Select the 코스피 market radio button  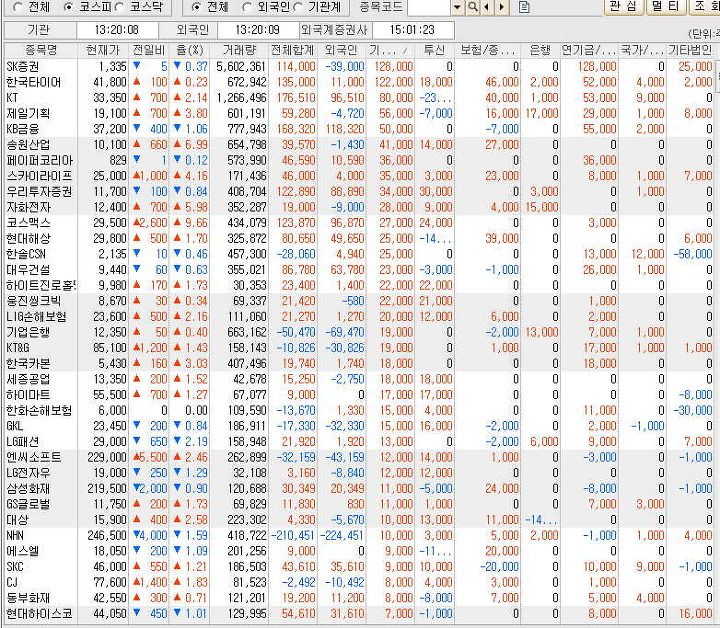pyautogui.click(x=69, y=7)
